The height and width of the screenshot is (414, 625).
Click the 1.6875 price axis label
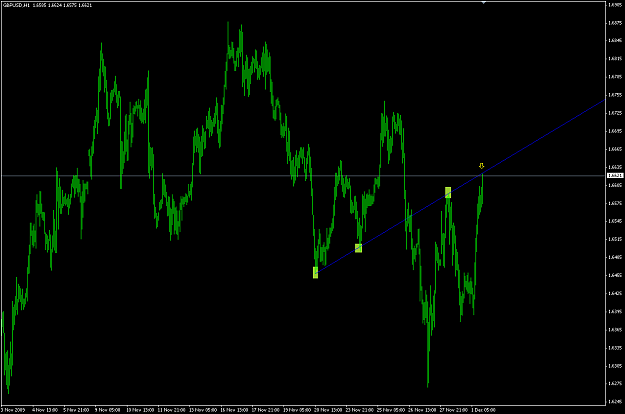coord(615,23)
